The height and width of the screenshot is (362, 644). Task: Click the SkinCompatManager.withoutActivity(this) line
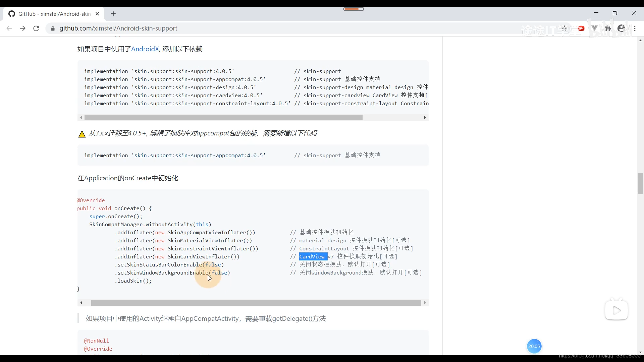(x=150, y=225)
